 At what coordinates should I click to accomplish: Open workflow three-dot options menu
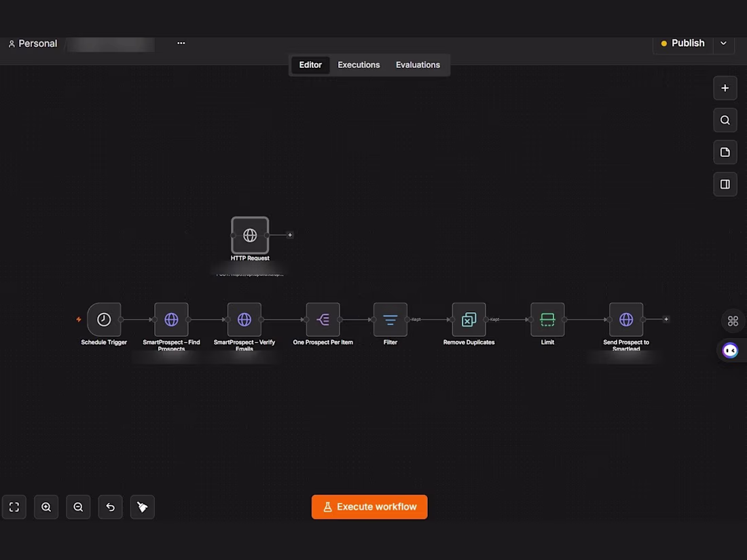tap(181, 43)
